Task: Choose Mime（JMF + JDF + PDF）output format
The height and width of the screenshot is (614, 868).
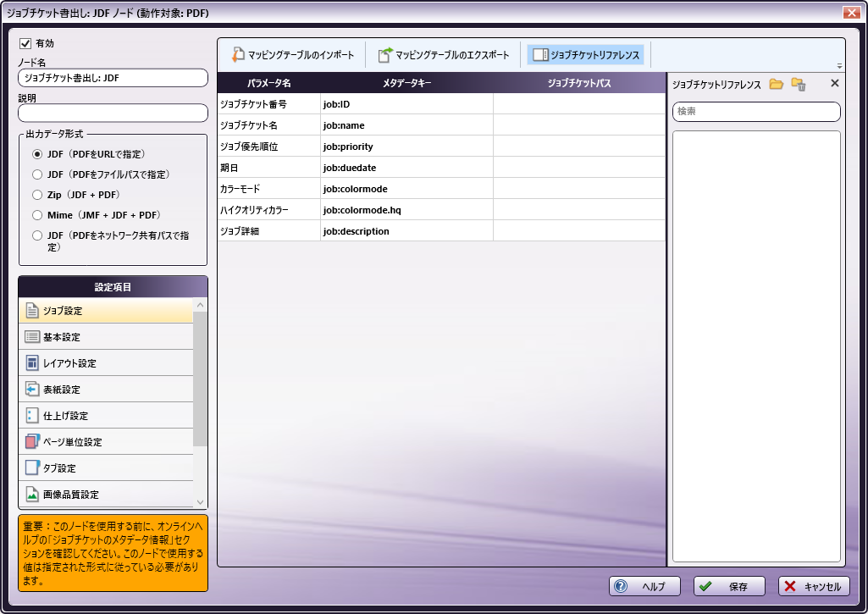Action: pos(37,215)
